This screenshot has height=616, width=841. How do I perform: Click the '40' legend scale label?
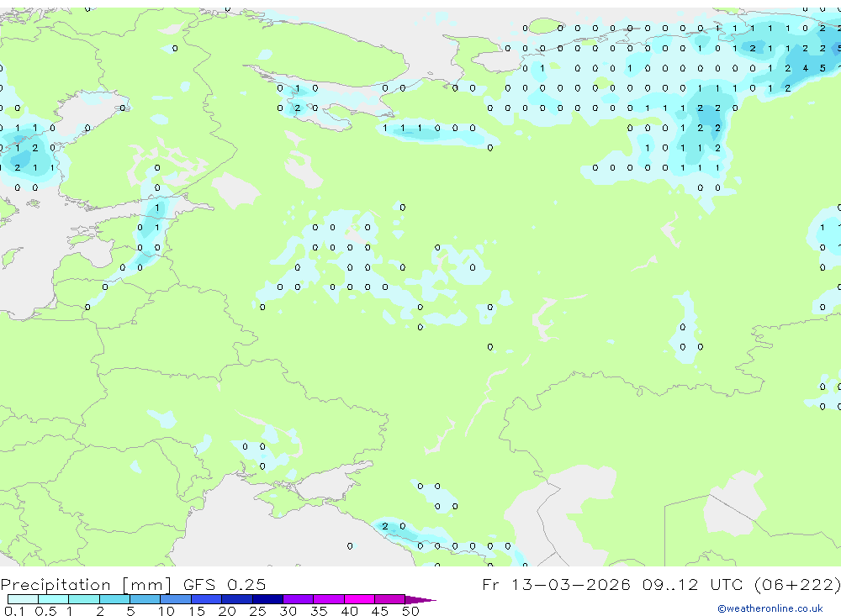coord(350,611)
